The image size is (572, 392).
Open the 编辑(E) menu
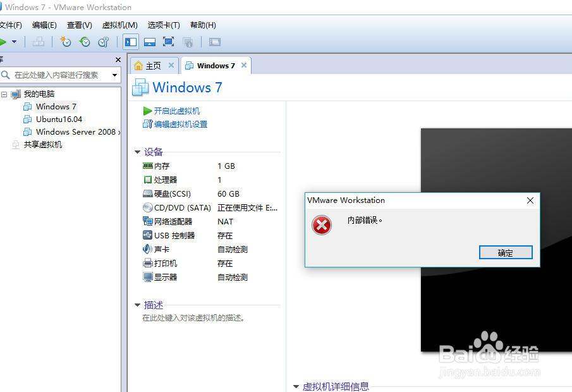pos(44,25)
